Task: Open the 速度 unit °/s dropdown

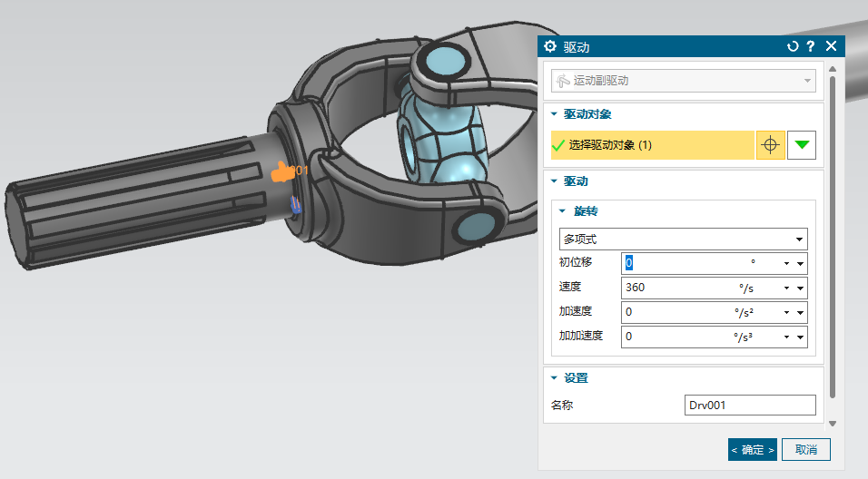Action: (786, 288)
